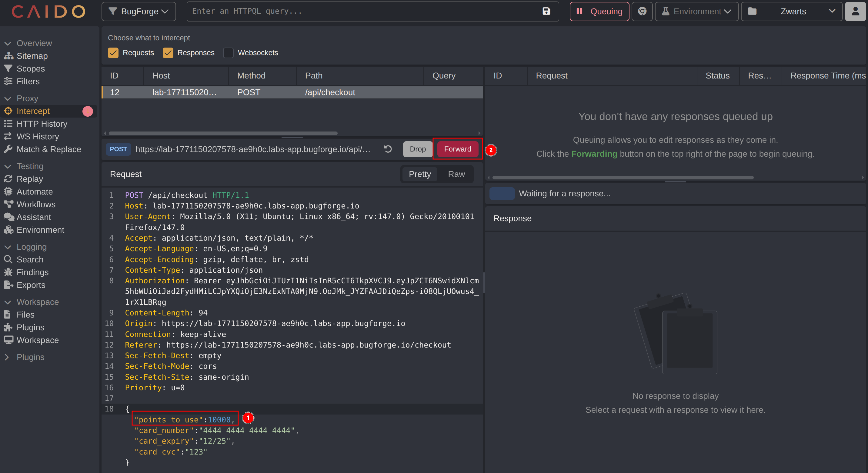Switch request view to Raw tab

point(456,174)
